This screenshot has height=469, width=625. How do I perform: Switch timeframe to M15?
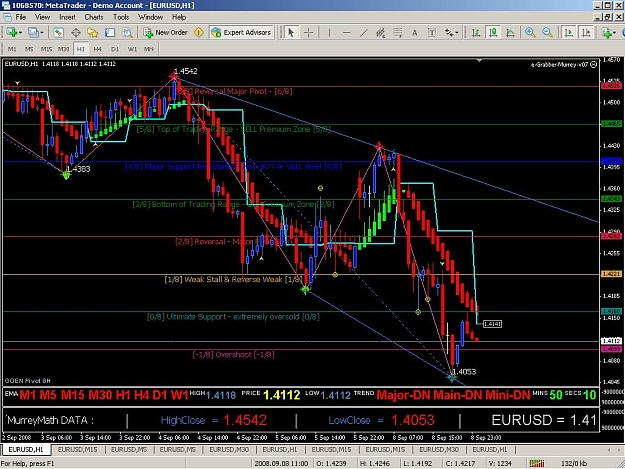tap(46, 49)
